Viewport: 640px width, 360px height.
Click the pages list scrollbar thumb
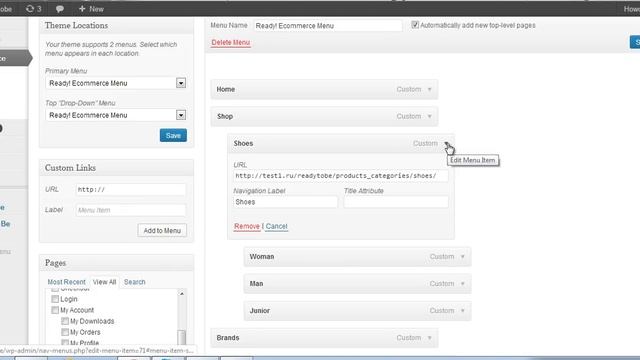point(182,337)
